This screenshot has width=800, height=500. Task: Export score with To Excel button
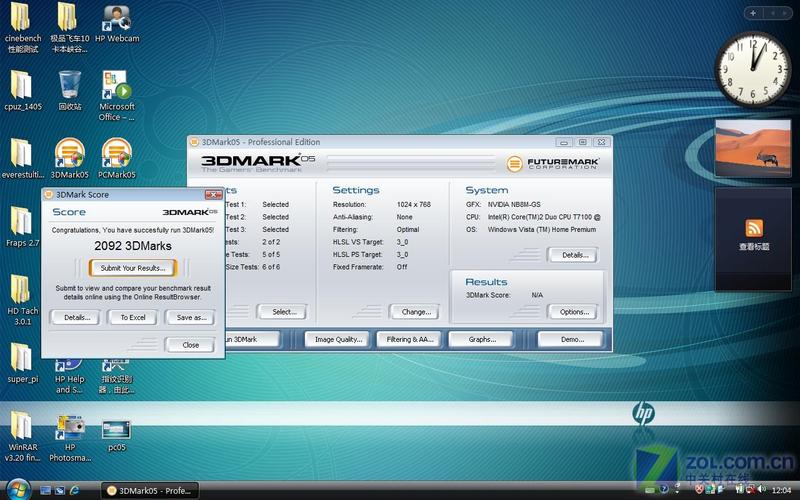[133, 317]
